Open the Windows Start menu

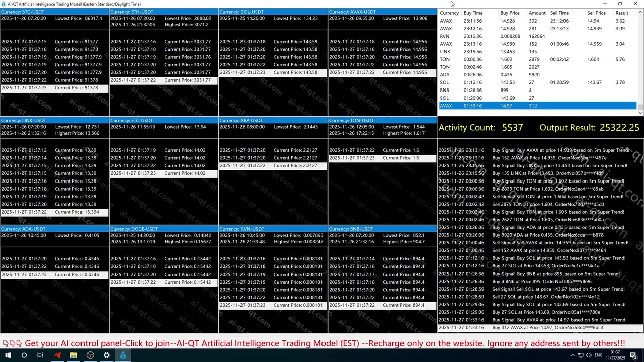tap(8, 355)
